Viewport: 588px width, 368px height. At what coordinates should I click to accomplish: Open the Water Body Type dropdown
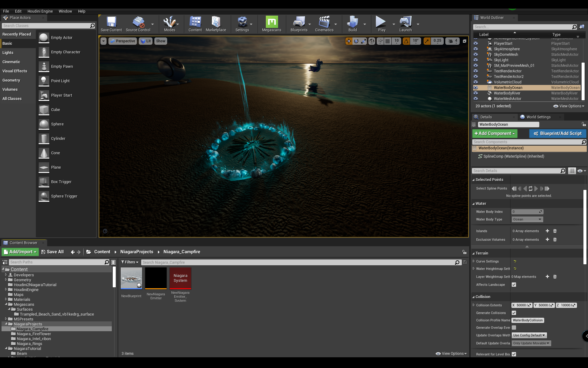[527, 219]
